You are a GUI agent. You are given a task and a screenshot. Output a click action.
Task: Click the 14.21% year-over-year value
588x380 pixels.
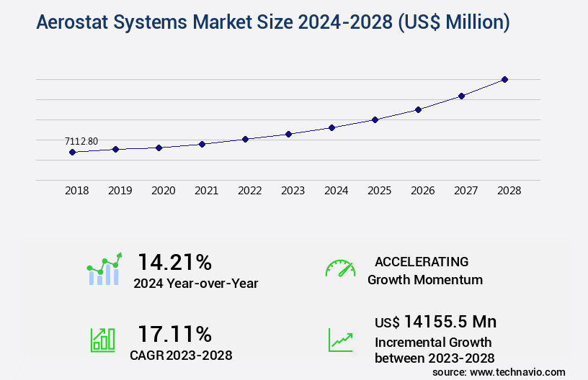point(174,261)
